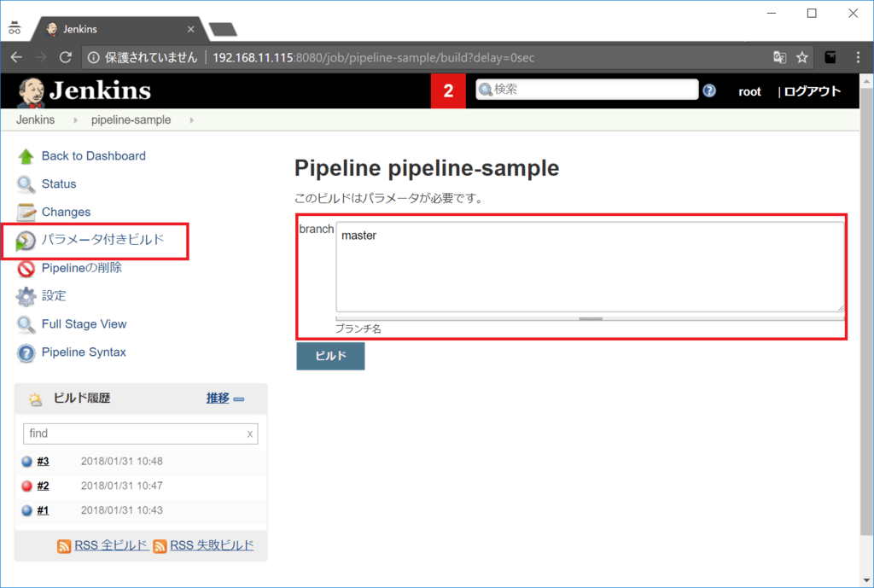Click the red status ball for build #2
The width and height of the screenshot is (874, 588).
26,486
